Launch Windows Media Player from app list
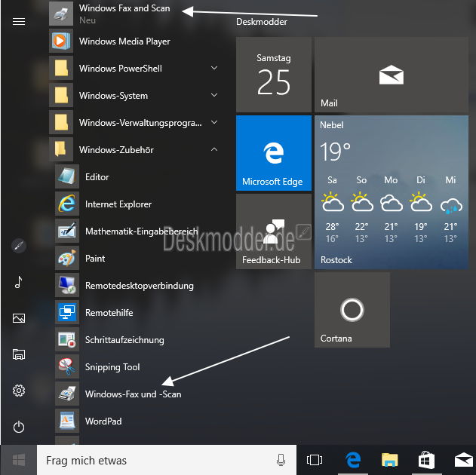Screen dimensions: 476x475 point(134,41)
